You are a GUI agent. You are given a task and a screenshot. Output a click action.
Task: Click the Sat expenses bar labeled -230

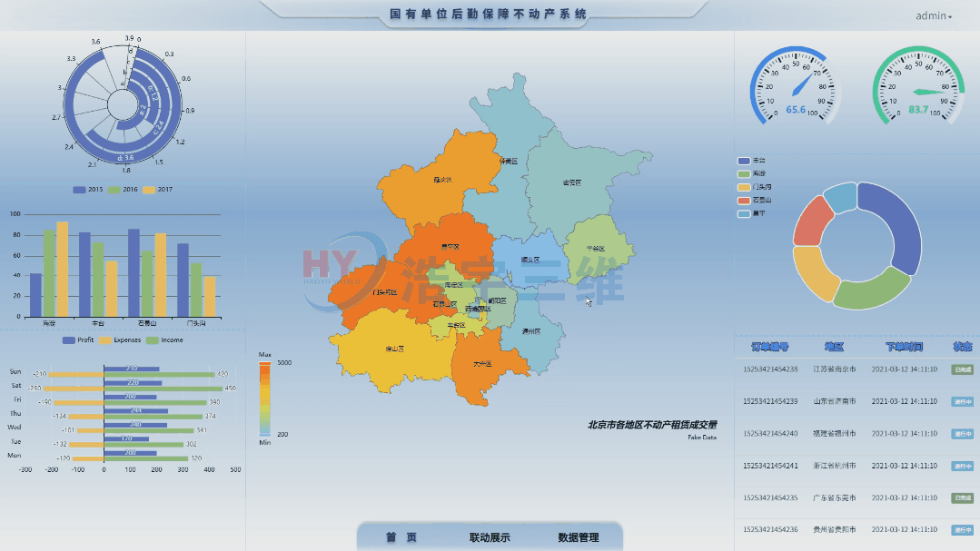(74, 389)
